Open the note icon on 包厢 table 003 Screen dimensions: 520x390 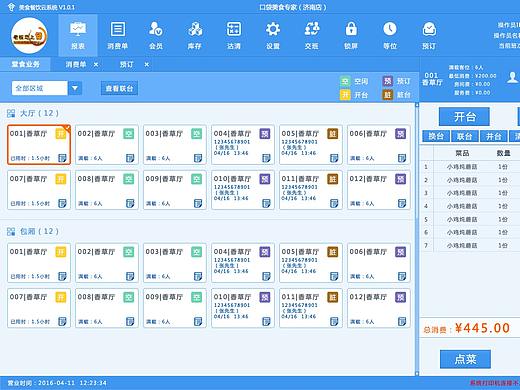point(198,276)
